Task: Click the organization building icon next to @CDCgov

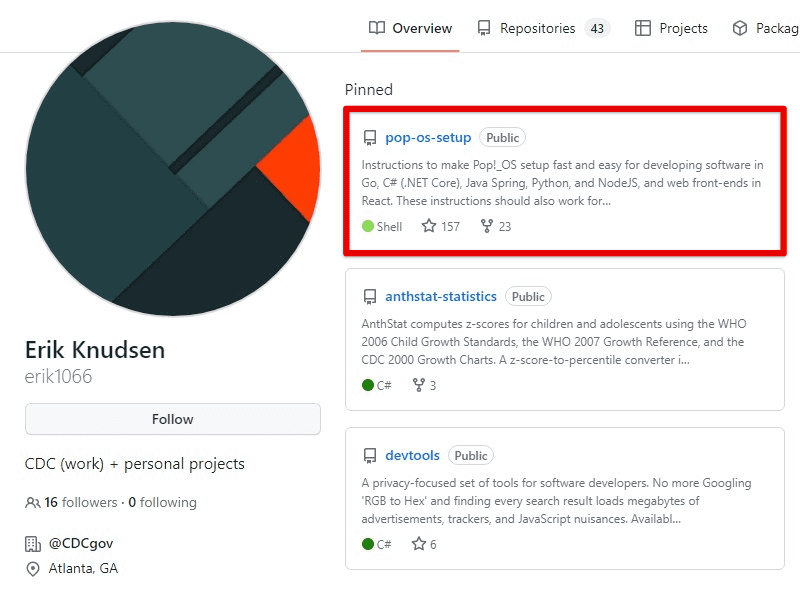Action: tap(31, 543)
